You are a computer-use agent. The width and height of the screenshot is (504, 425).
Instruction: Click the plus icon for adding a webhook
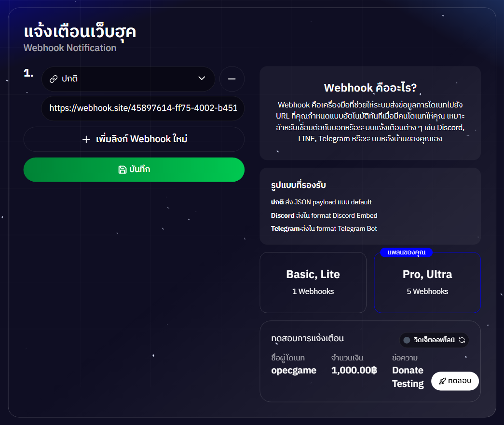click(x=86, y=139)
